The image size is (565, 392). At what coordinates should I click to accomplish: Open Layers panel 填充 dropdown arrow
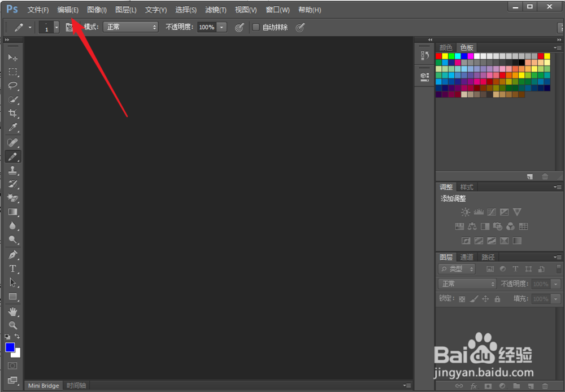click(555, 299)
